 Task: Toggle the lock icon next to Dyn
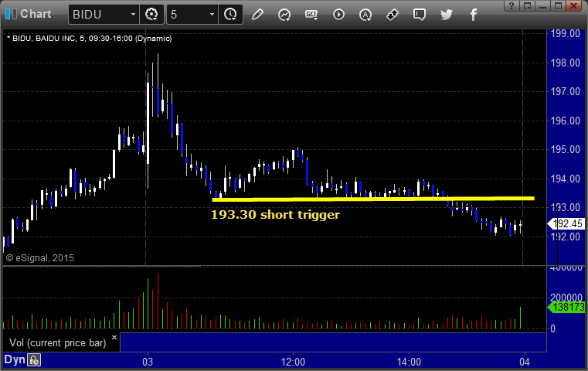[x=34, y=360]
